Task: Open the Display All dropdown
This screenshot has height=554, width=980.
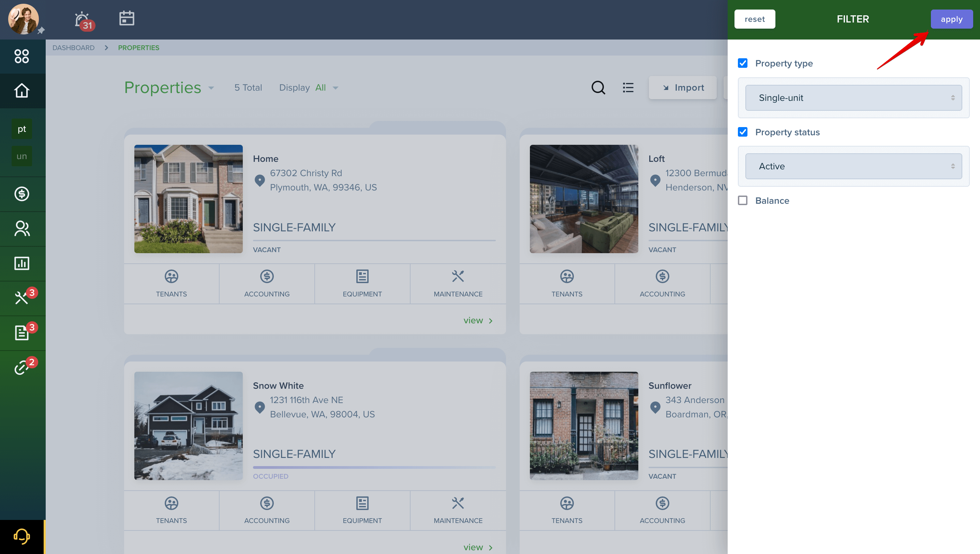Action: [309, 88]
